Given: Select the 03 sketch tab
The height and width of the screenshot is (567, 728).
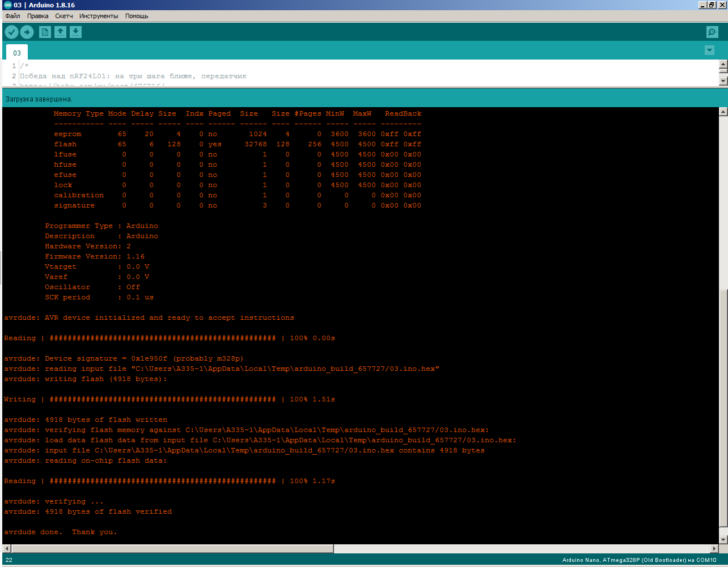Looking at the screenshot, I should 17,53.
